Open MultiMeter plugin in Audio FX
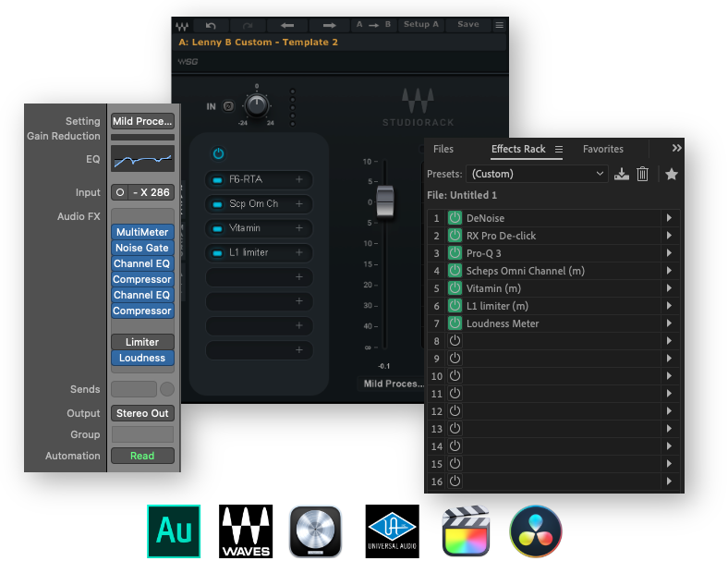Image resolution: width=728 pixels, height=561 pixels. pos(142,232)
